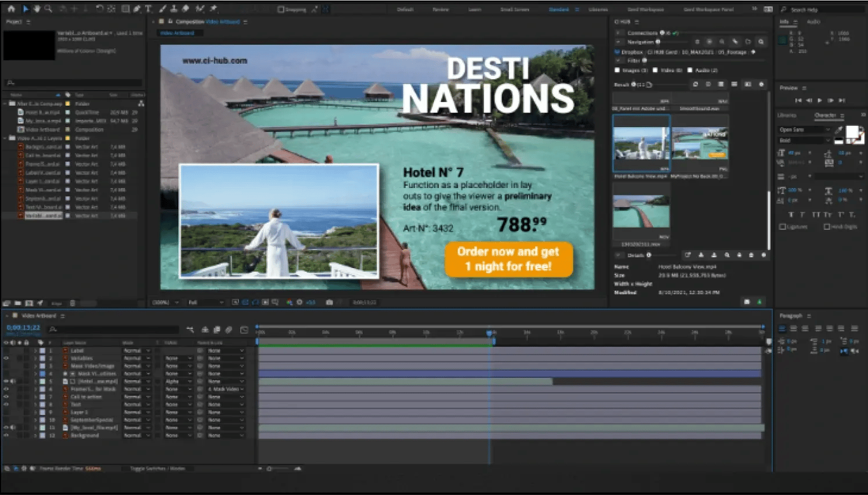Click the font eyedropper icon in Character panel

point(839,130)
